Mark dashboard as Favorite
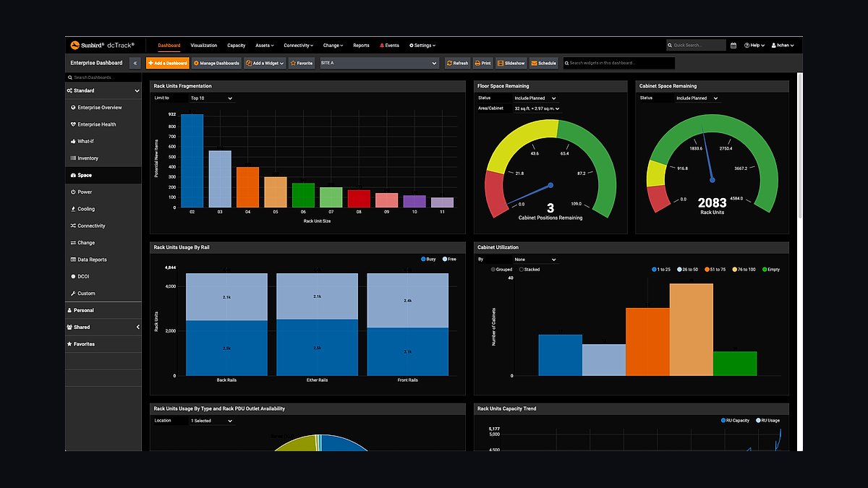This screenshot has height=488, width=868. click(x=302, y=63)
